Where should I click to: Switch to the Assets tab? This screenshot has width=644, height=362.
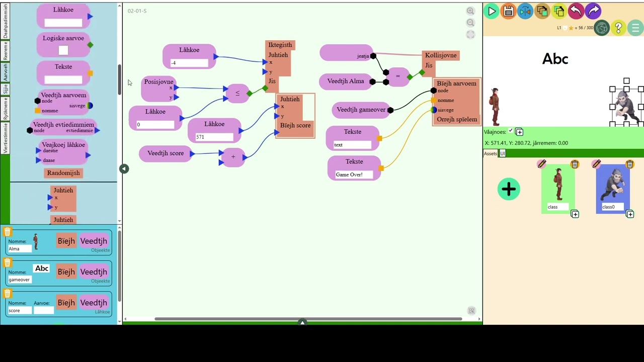coord(491,153)
